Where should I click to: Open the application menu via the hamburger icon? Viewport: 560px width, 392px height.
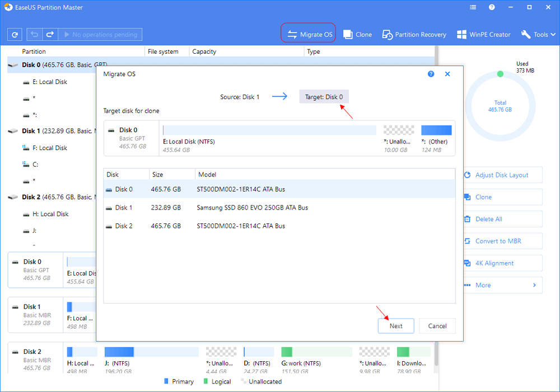click(473, 7)
